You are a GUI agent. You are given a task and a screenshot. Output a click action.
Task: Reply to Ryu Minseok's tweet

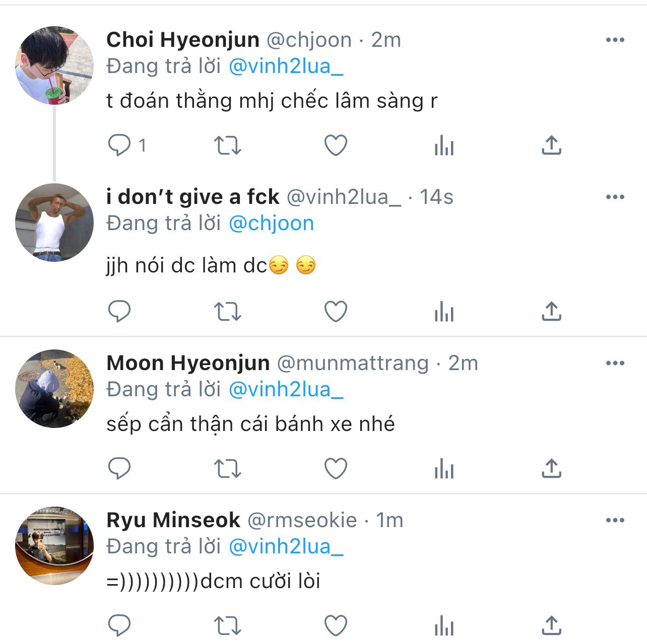[x=119, y=625]
